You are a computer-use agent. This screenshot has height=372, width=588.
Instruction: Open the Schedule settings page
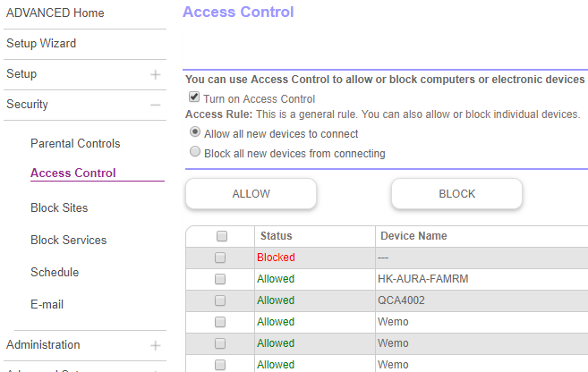click(55, 273)
